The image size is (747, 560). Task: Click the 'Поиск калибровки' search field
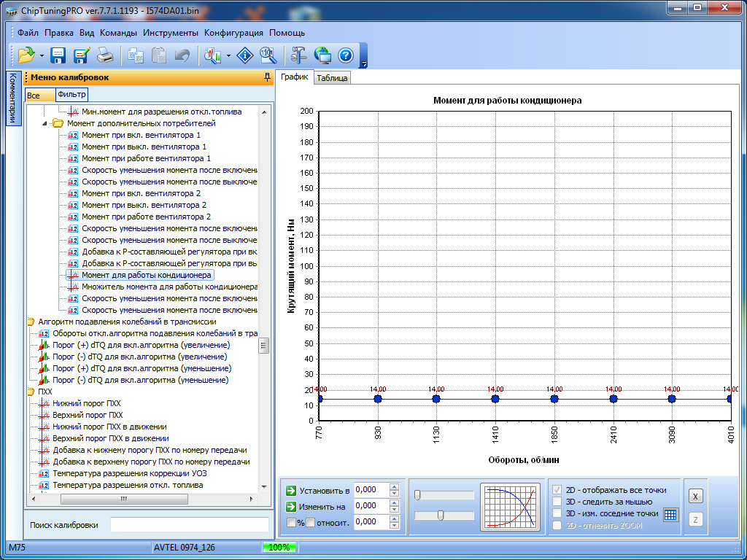189,525
